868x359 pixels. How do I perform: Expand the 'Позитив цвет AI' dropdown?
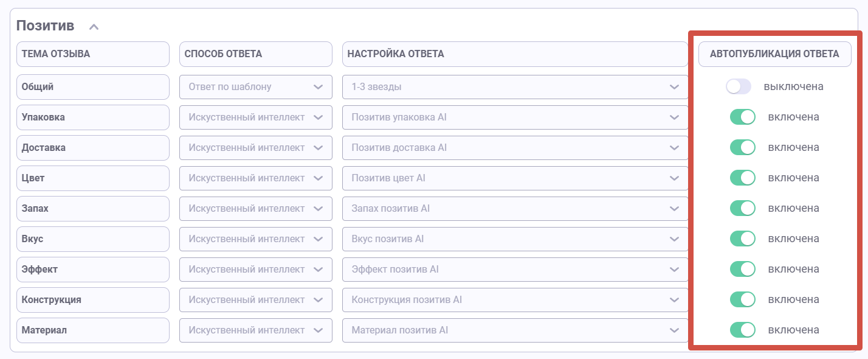pyautogui.click(x=515, y=178)
